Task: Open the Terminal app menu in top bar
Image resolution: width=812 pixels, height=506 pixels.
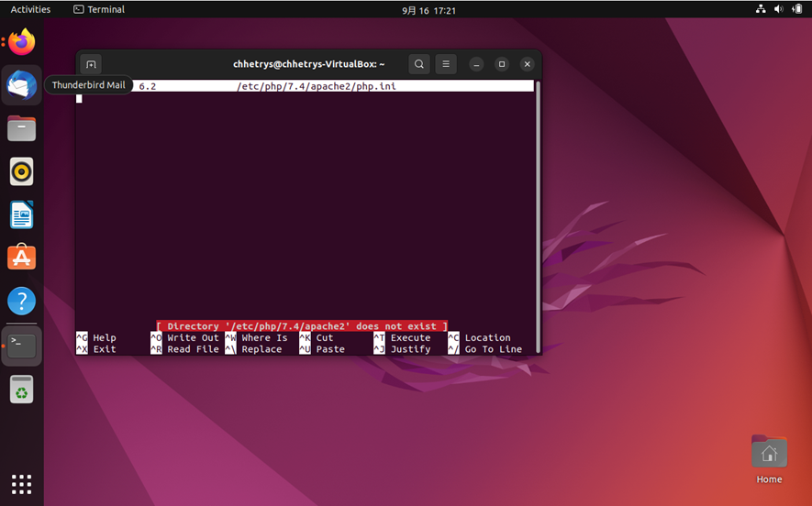Action: [99, 9]
